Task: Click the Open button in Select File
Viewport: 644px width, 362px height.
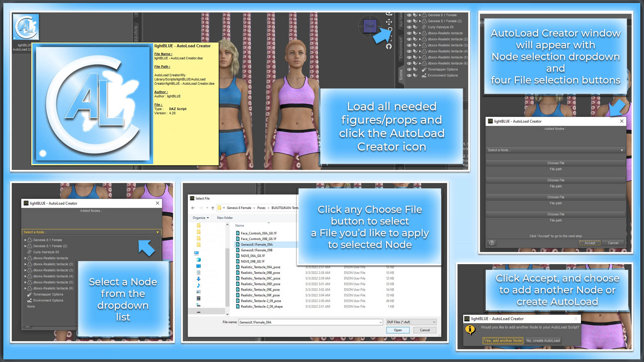Action: click(x=398, y=330)
